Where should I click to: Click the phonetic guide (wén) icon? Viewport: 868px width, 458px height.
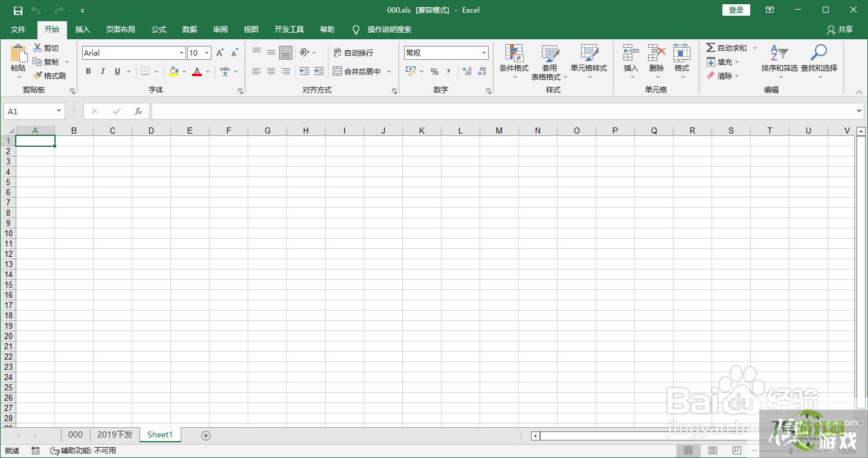(225, 71)
